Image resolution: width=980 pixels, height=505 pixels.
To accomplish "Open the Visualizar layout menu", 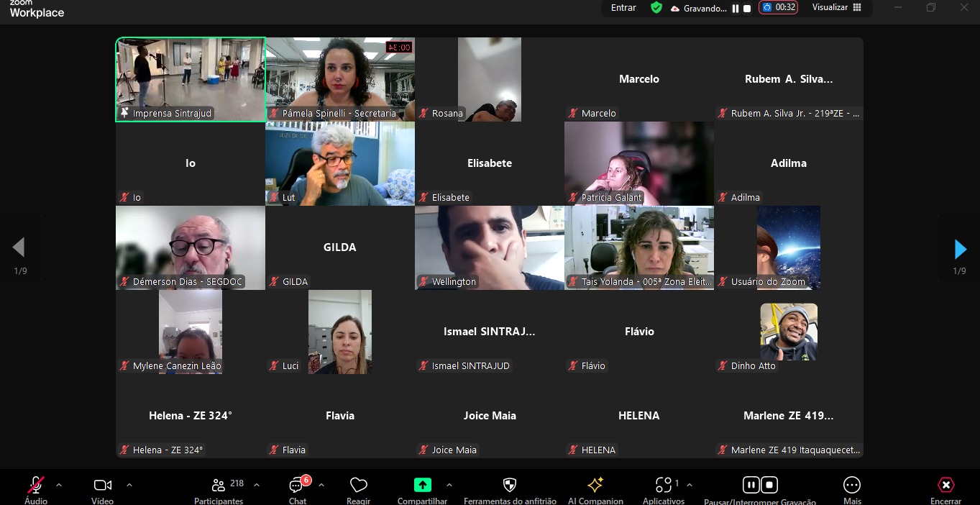I will coord(836,8).
